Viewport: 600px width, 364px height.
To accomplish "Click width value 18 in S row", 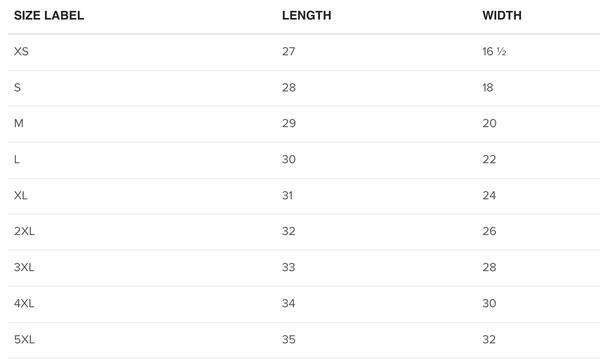I will click(488, 88).
